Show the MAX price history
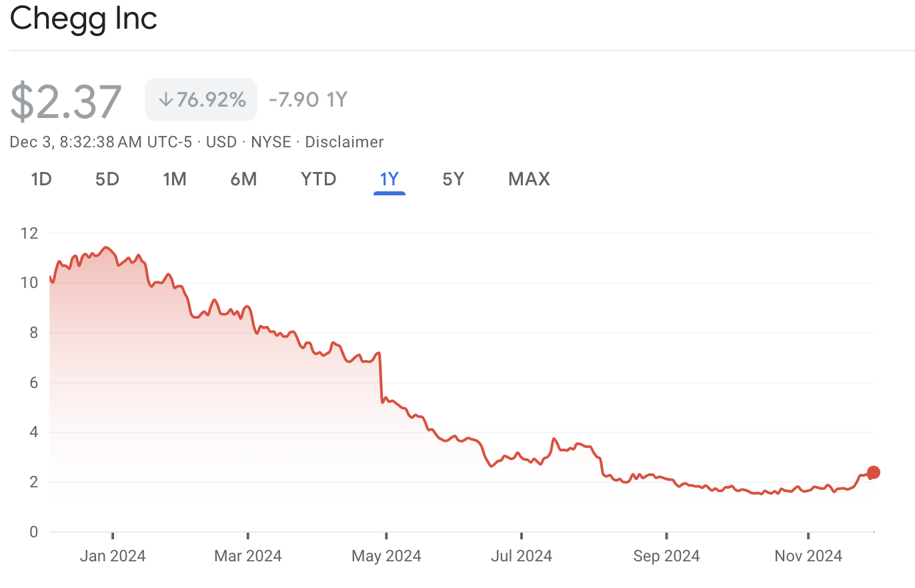Screen dimensions: 915x588 (529, 179)
